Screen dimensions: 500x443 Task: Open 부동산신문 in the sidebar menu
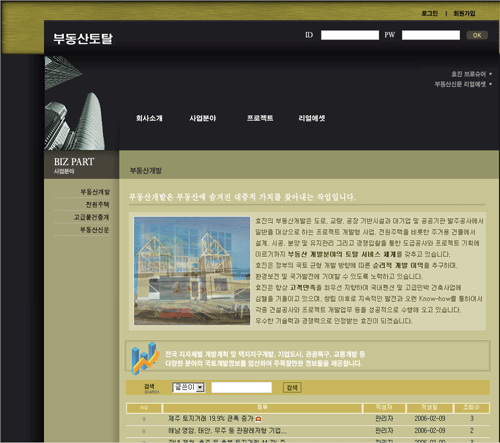95,230
